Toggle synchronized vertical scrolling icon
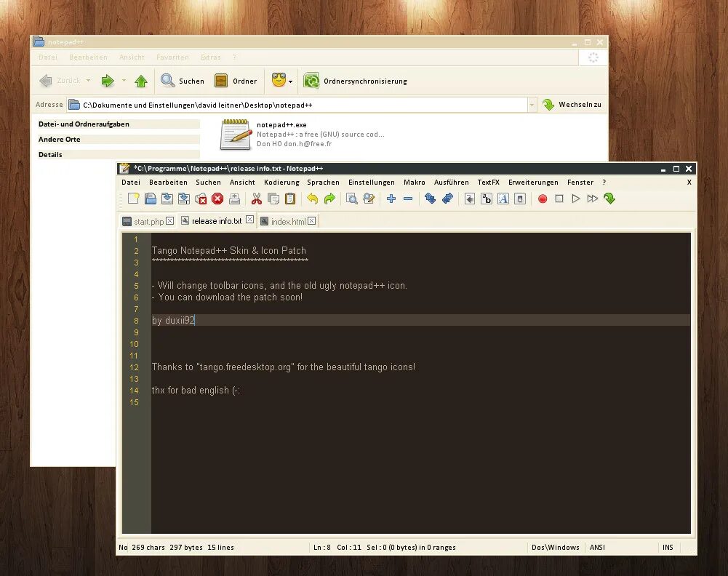 point(431,199)
